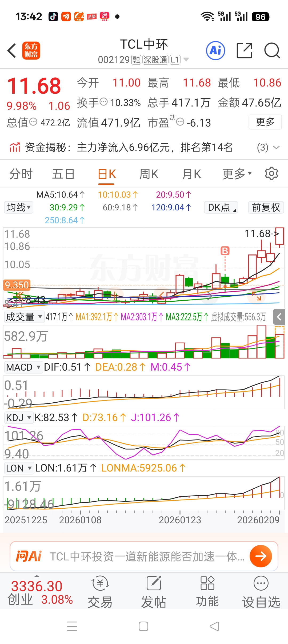Tap the share icon
The image size is (288, 644).
coord(245,50)
